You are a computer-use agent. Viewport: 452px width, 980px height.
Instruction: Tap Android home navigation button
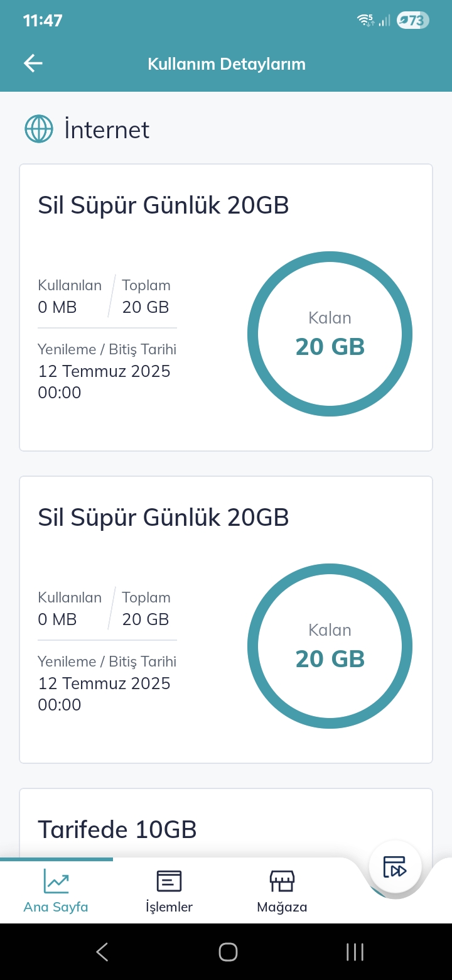coord(228,952)
